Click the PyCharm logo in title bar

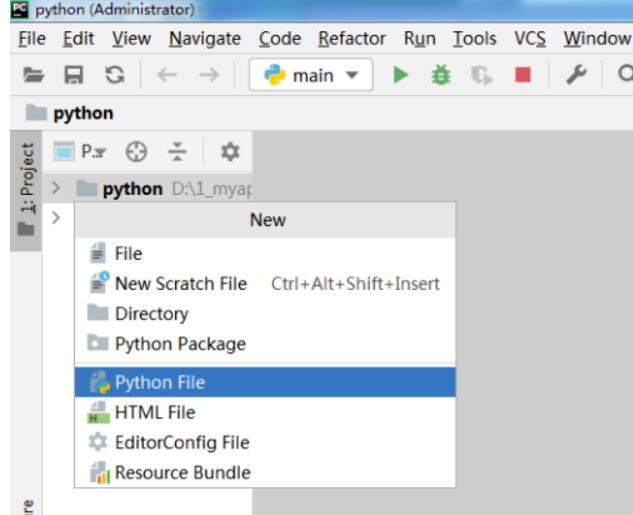tap(19, 9)
